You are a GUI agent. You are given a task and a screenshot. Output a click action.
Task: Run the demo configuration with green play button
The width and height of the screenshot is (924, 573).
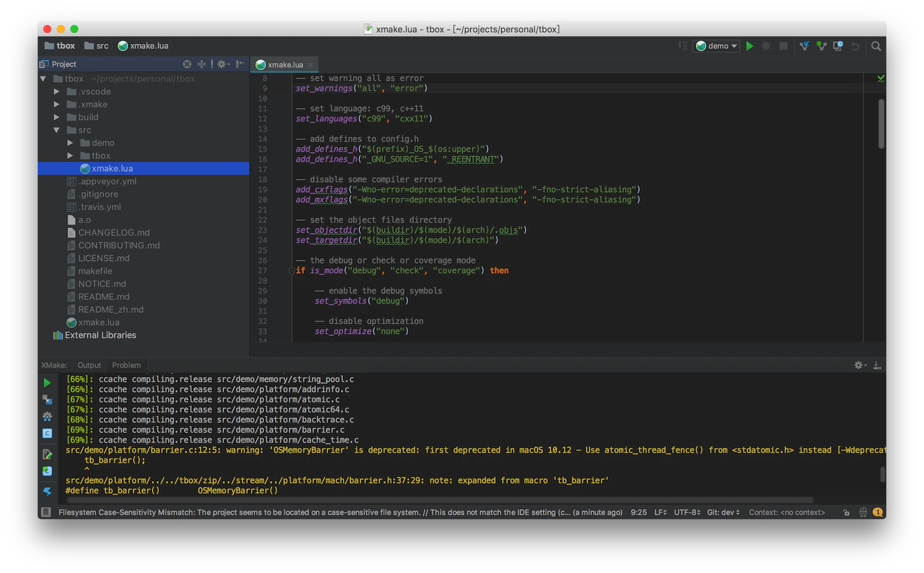pyautogui.click(x=749, y=46)
